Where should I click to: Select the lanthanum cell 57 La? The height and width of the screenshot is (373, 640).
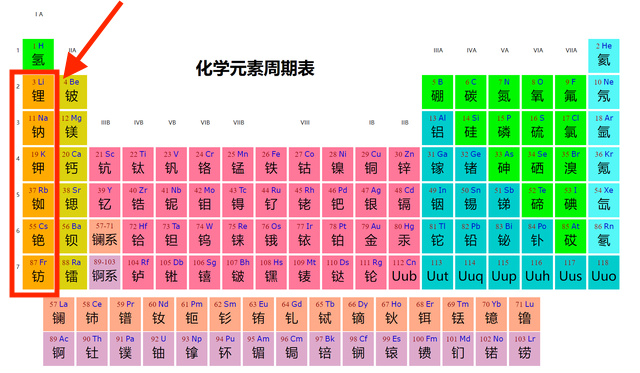coord(59,314)
